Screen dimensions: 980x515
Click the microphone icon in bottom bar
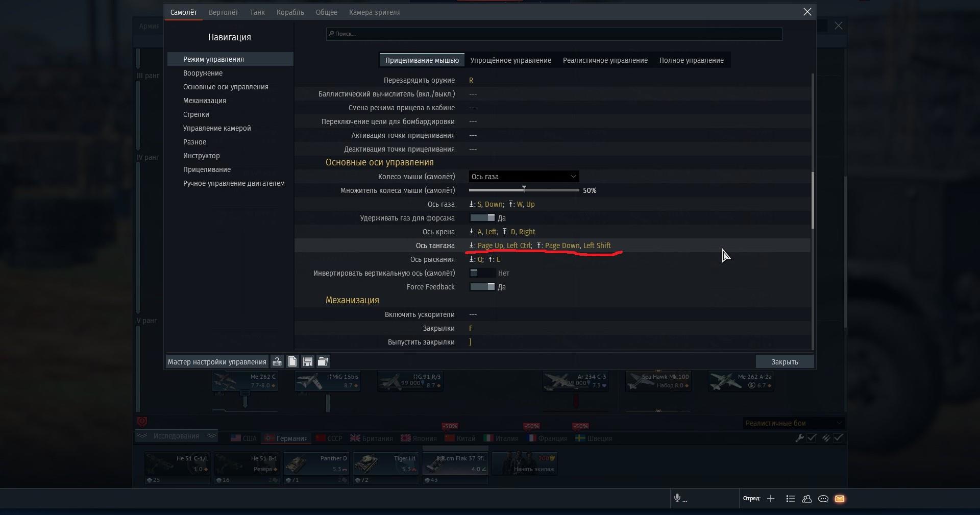pos(677,499)
